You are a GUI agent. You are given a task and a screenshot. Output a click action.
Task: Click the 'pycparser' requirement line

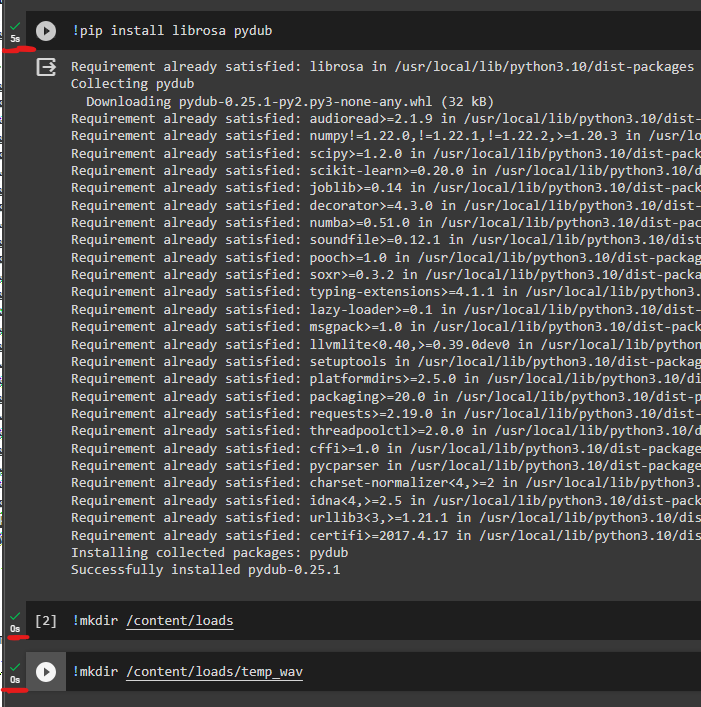pyautogui.click(x=386, y=466)
